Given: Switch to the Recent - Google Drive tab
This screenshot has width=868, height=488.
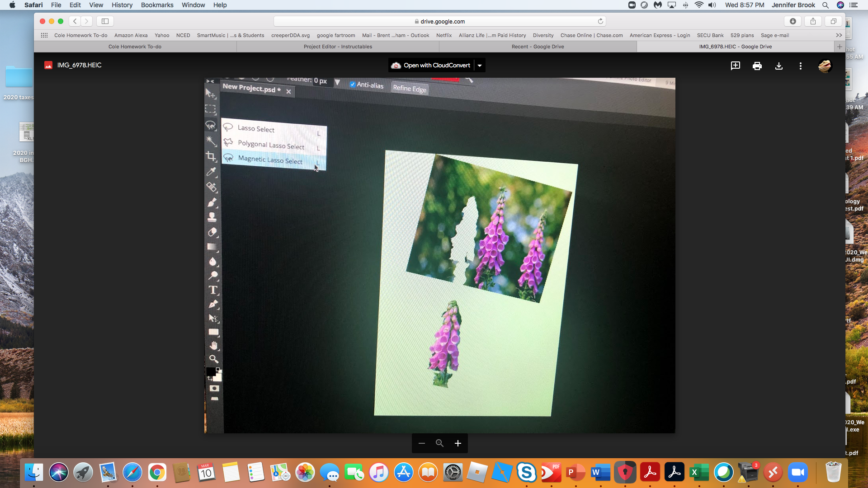Looking at the screenshot, I should point(537,46).
